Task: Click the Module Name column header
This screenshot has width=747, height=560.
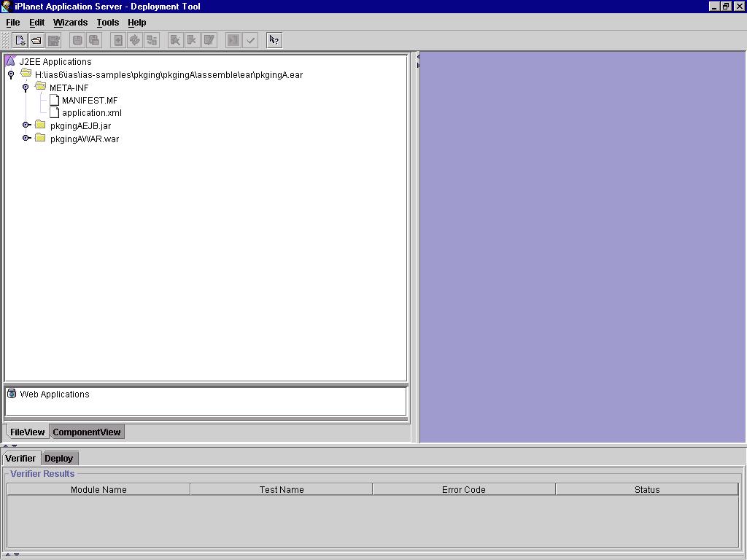Action: pyautogui.click(x=98, y=489)
